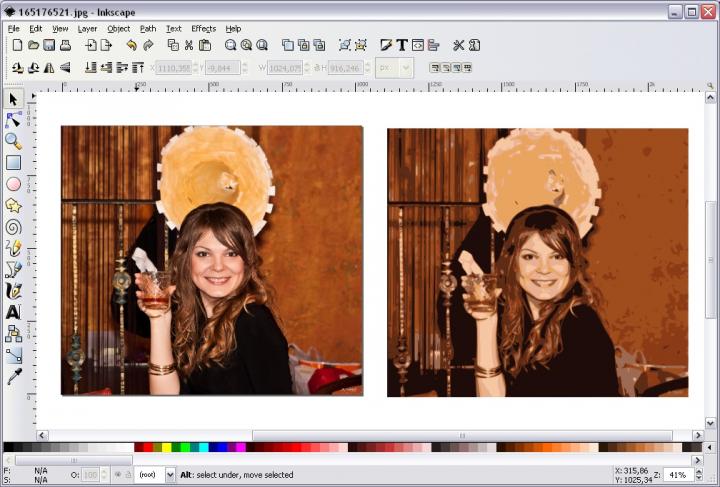Select the Spiral tool
Viewport: 720px width, 487px height.
click(x=13, y=227)
